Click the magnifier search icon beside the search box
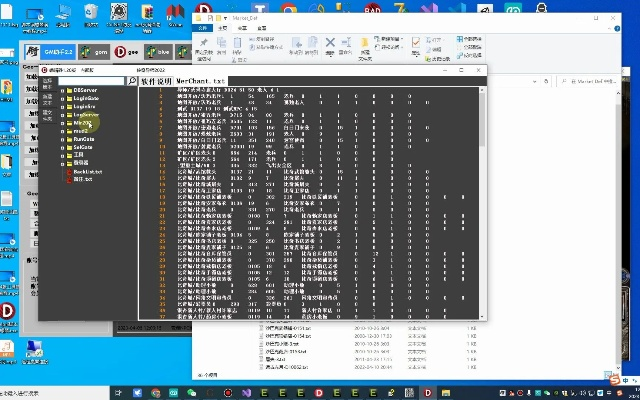 tap(132, 80)
